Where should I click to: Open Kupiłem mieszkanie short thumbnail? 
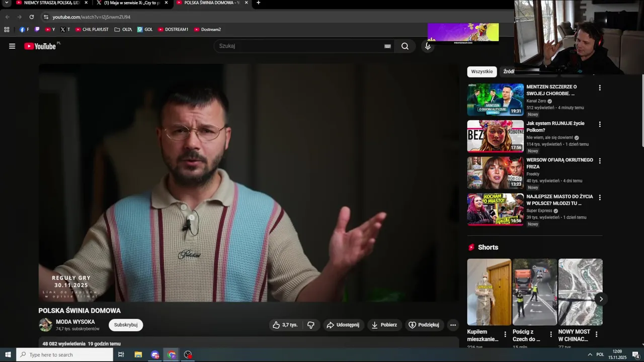(489, 292)
